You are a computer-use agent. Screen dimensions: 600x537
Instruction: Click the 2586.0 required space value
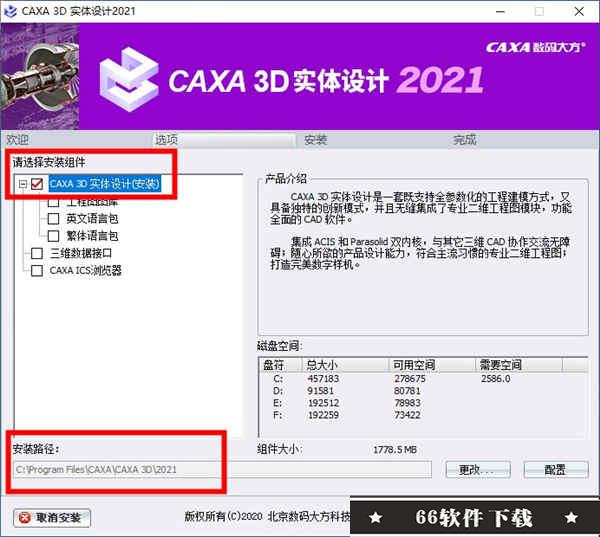pos(496,379)
